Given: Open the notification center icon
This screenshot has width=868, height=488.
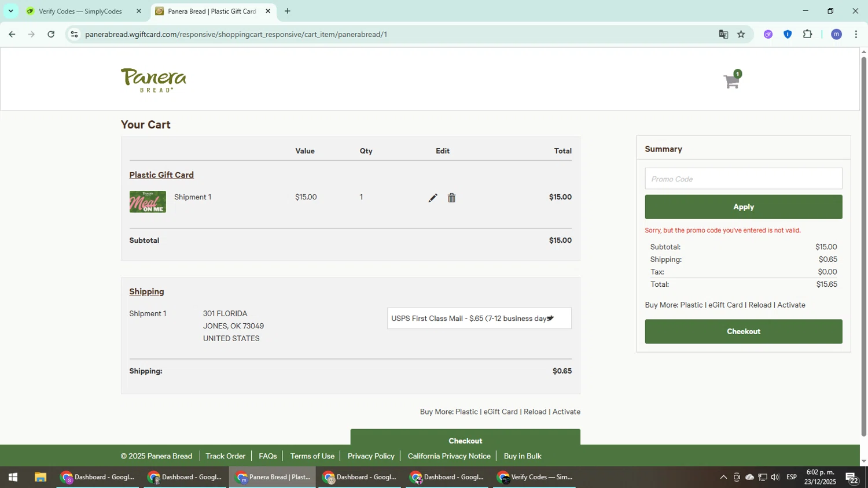Looking at the screenshot, I should (852, 478).
